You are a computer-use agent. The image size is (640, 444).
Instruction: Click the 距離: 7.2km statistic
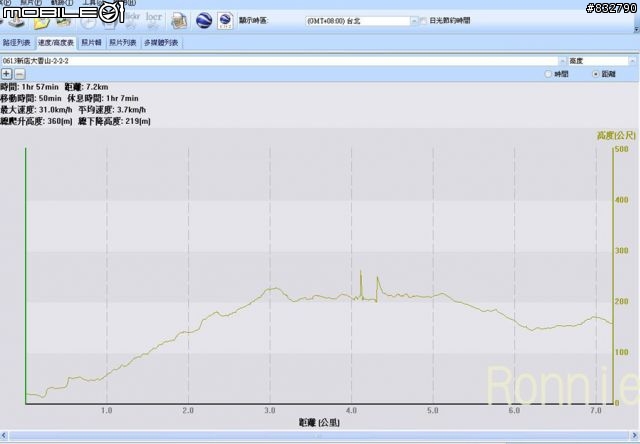(x=87, y=87)
